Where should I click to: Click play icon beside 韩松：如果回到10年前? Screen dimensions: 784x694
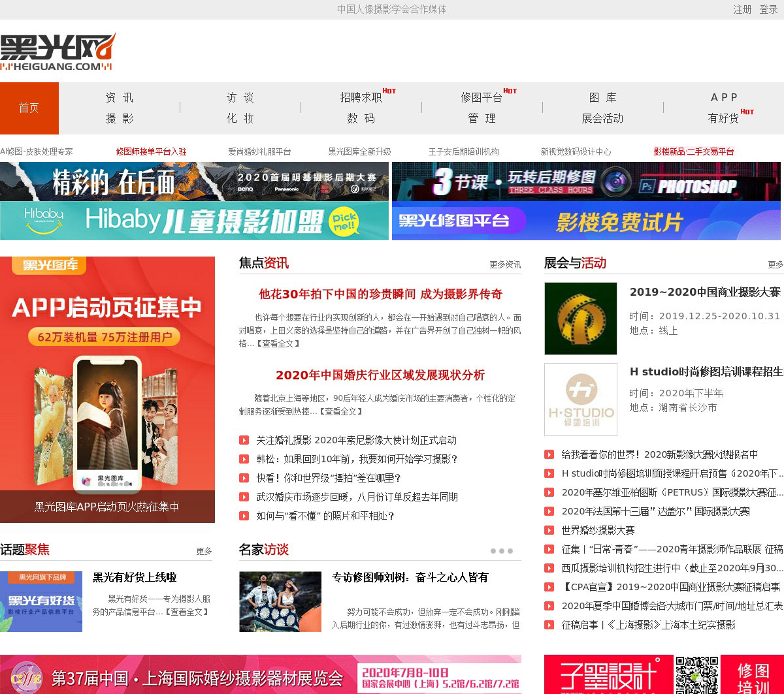[244, 459]
